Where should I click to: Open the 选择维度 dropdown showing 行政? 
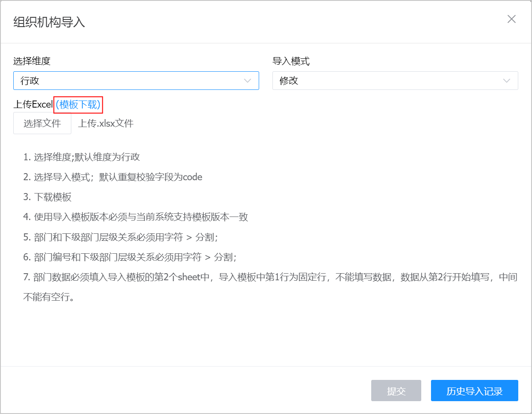[128, 81]
